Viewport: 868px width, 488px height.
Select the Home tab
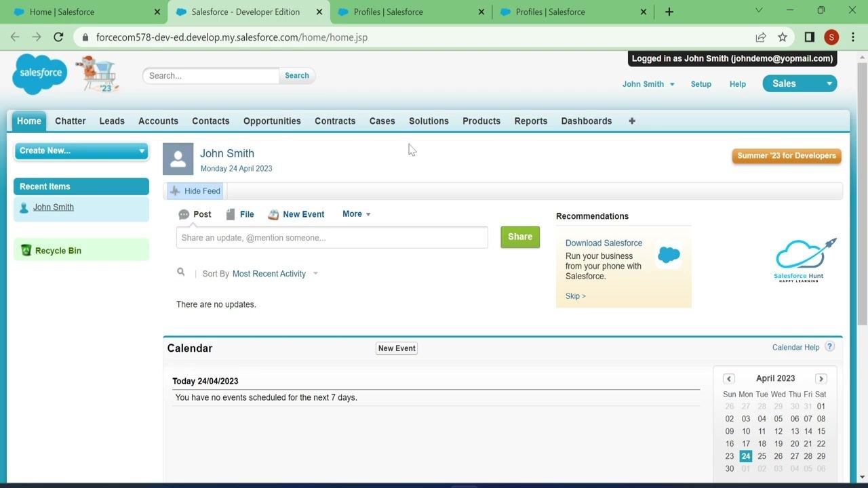[29, 121]
